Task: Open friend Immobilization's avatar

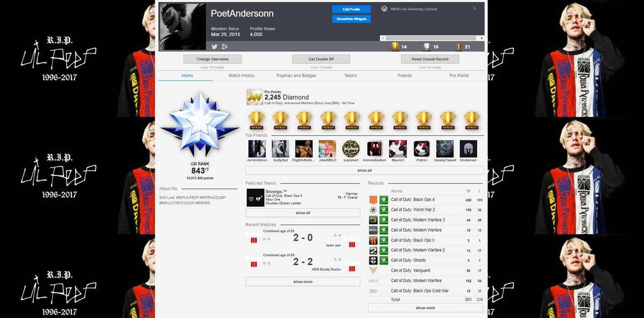Action: (375, 149)
